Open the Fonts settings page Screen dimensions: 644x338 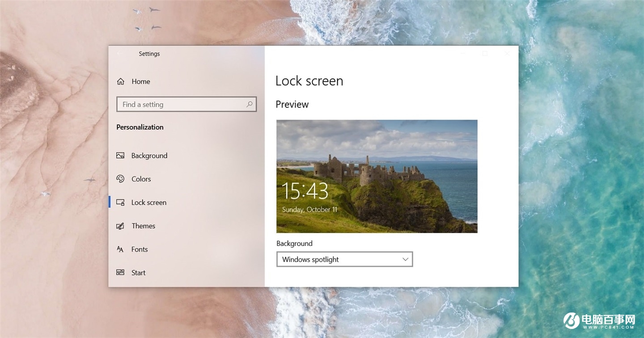coord(140,249)
